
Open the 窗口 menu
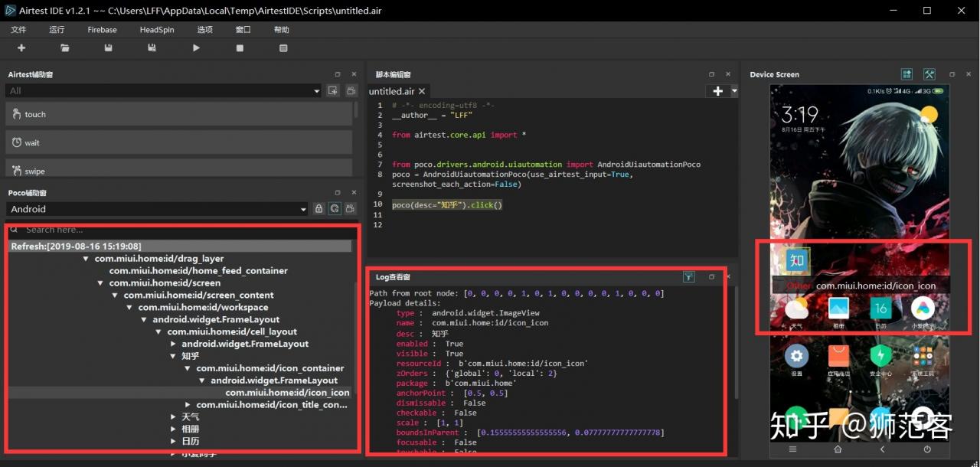coord(243,30)
